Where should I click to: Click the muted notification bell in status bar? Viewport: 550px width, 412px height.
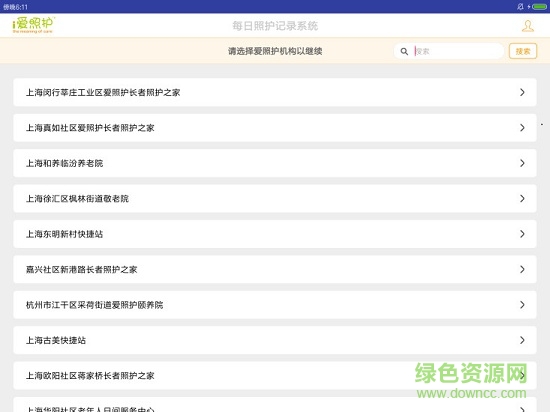[x=520, y=7]
